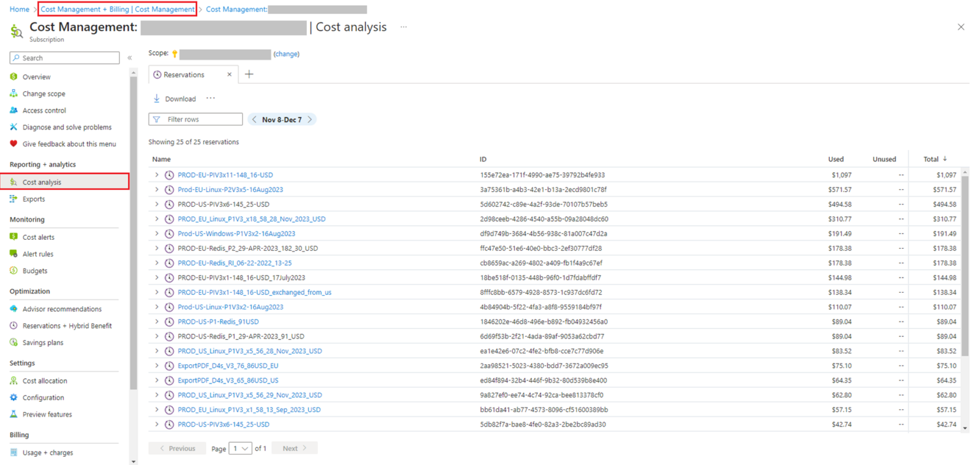Viewport: 980px width, 465px height.
Task: Open the Page number dropdown
Action: pyautogui.click(x=241, y=448)
